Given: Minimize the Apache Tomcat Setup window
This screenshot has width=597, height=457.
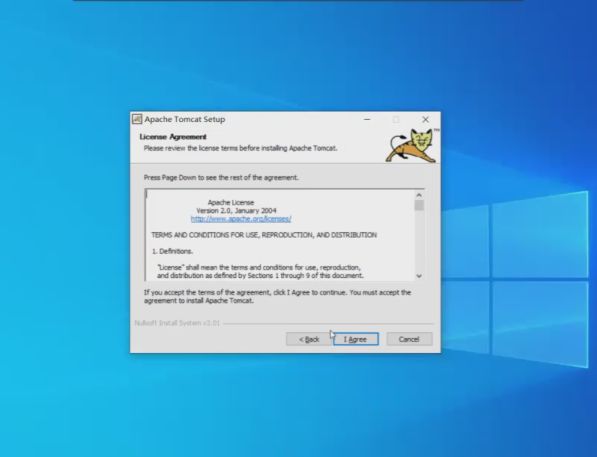Looking at the screenshot, I should (367, 119).
